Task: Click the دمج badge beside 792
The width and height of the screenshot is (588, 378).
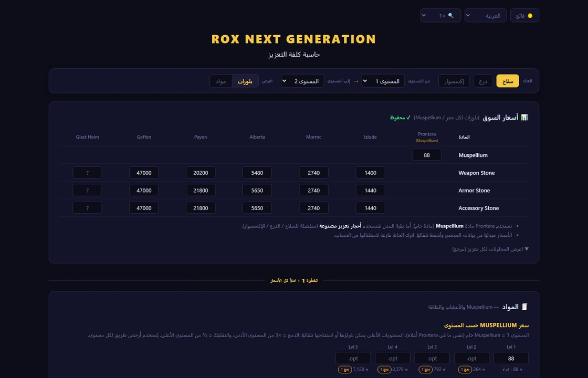Action: click(426, 370)
